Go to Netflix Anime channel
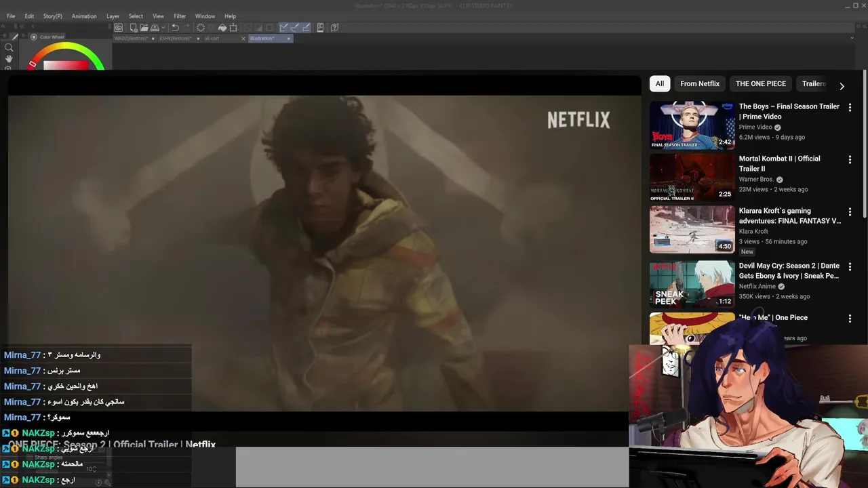The width and height of the screenshot is (868, 488). pos(757,286)
